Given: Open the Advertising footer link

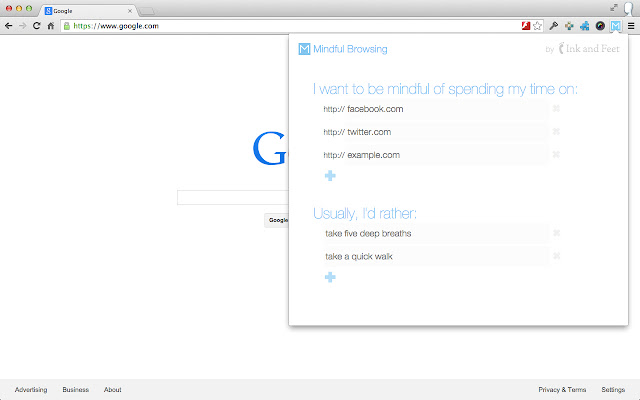Looking at the screenshot, I should coord(31,389).
